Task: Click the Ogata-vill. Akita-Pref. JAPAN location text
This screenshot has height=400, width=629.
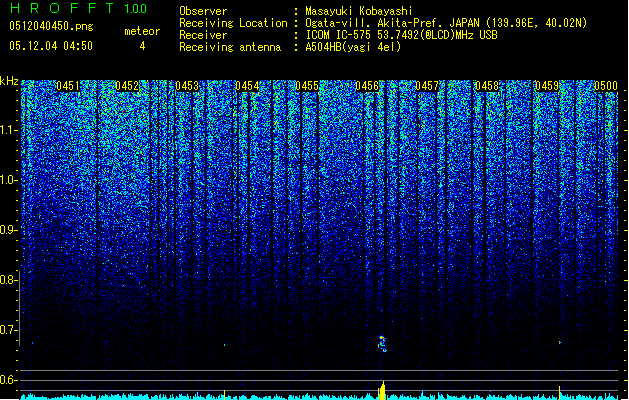Action: tap(446, 23)
